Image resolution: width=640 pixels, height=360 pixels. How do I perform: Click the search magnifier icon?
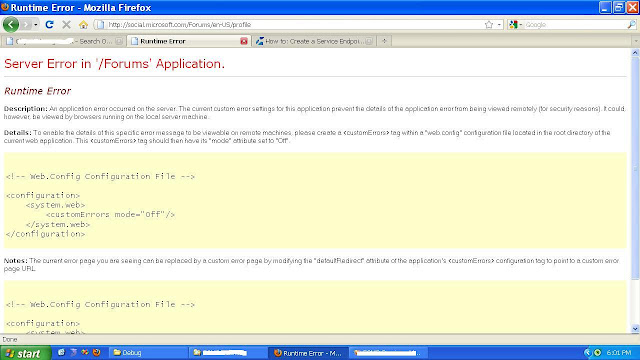631,24
